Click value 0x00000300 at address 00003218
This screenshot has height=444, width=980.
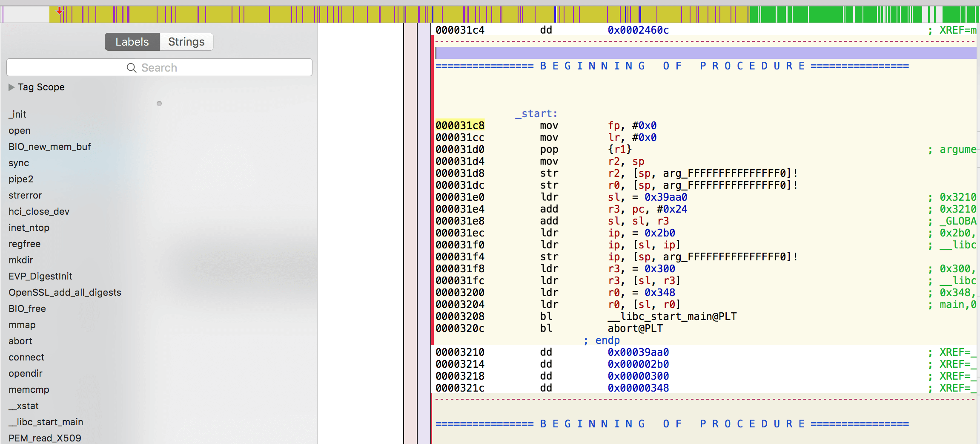[638, 376]
